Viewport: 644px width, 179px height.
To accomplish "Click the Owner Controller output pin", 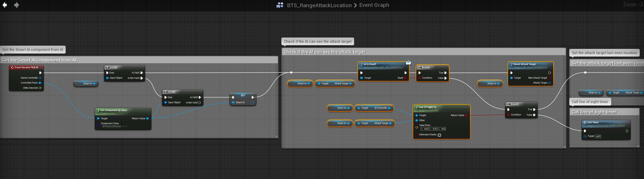I will click(40, 78).
